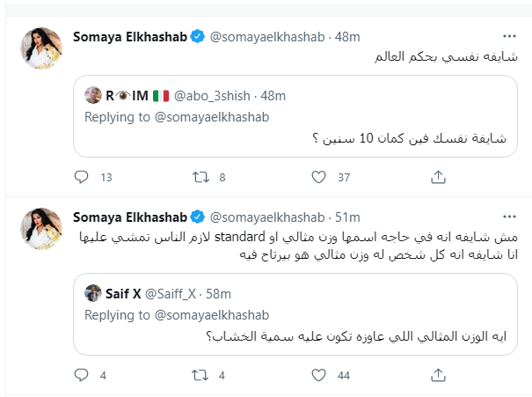Image resolution: width=532 pixels, height=397 pixels.
Task: Click the 51m timestamp of second tweet
Action: point(348,217)
